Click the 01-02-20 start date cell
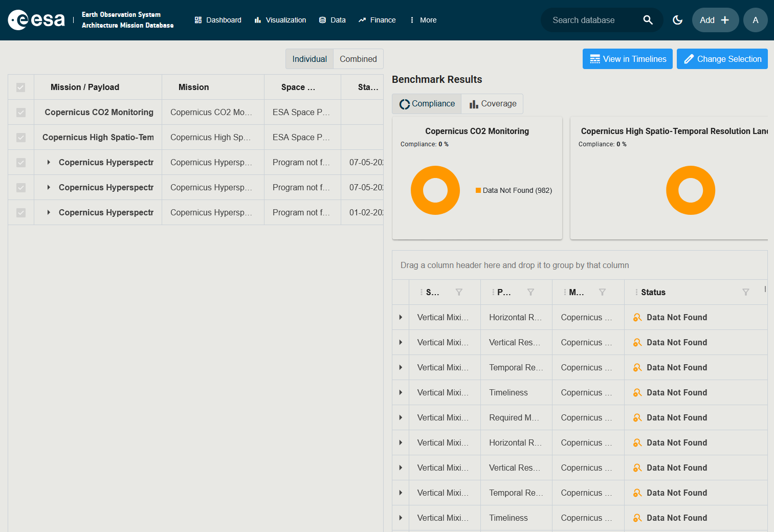The width and height of the screenshot is (774, 532). [x=362, y=212]
